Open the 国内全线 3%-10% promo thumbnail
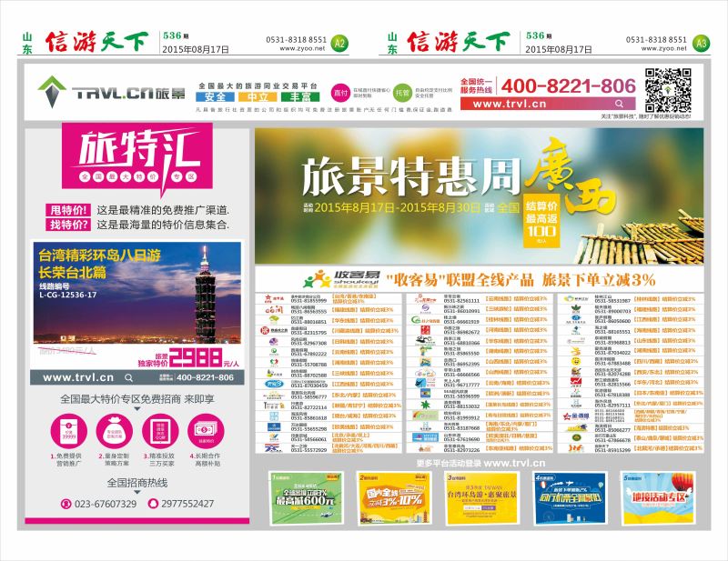The height and width of the screenshot is (561, 728). 394,498
